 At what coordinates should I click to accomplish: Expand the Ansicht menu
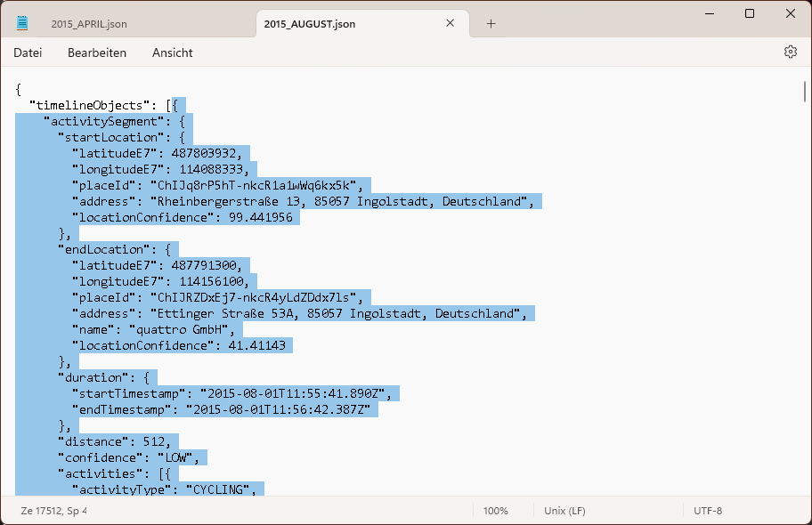pyautogui.click(x=173, y=52)
